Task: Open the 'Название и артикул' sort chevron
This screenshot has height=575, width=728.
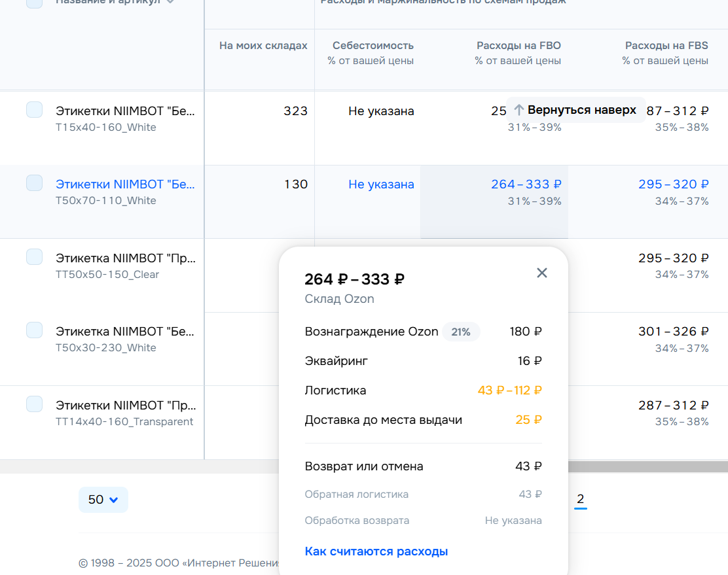Action: [170, 2]
